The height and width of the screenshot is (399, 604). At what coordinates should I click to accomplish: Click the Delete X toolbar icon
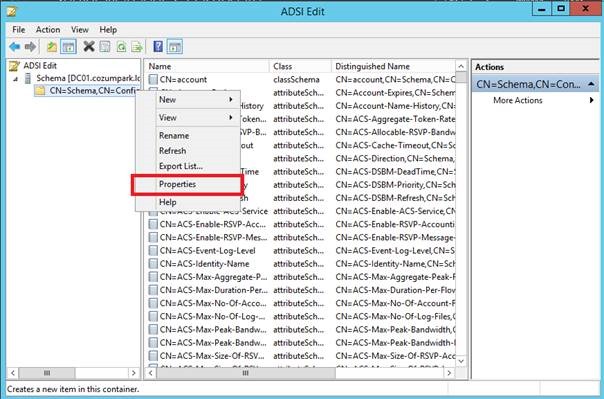89,47
